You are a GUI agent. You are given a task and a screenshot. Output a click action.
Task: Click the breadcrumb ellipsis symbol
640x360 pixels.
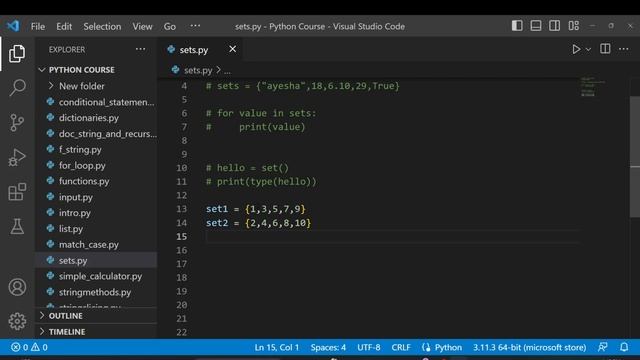[x=227, y=71]
